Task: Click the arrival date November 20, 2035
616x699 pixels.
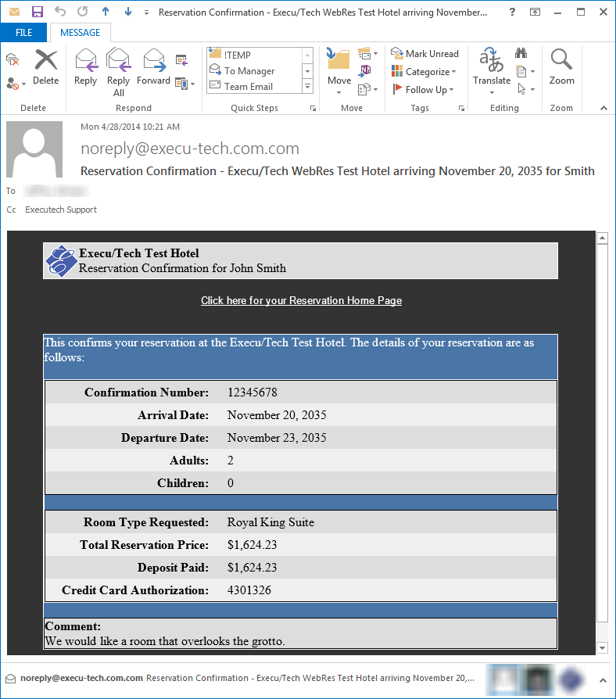Action: tap(277, 415)
